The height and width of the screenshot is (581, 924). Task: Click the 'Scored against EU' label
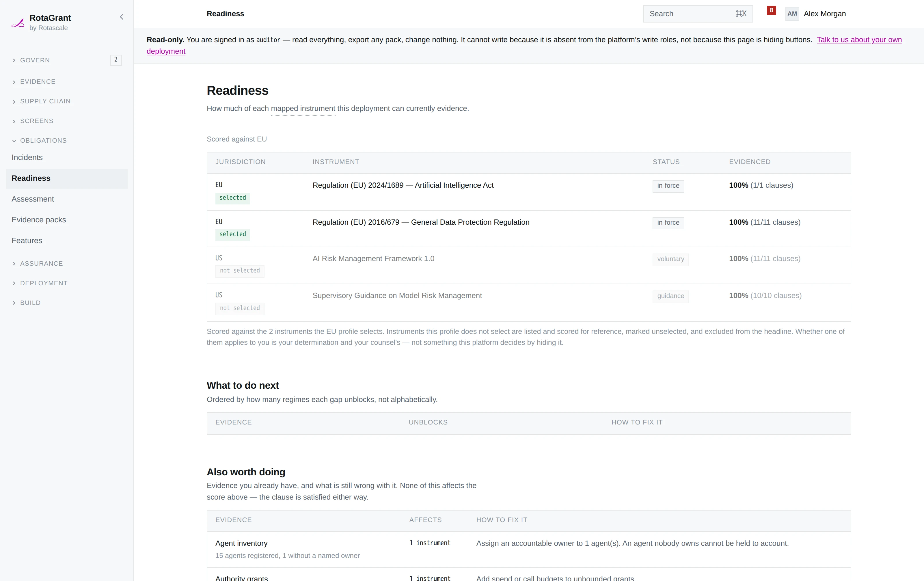[237, 139]
